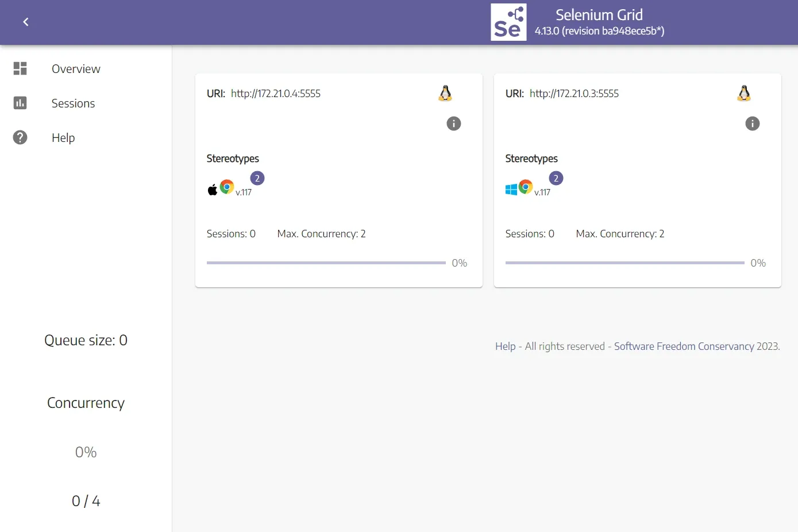Select the Overview icon in the sidebar
This screenshot has width=798, height=532.
[20, 68]
